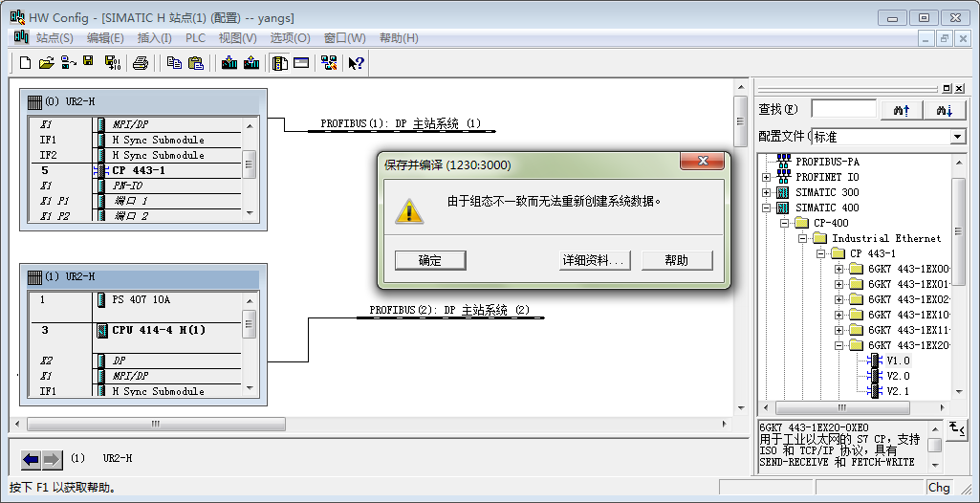Click the HW Config application icon in title bar
Viewport: 980px width, 503px height.
(17, 17)
